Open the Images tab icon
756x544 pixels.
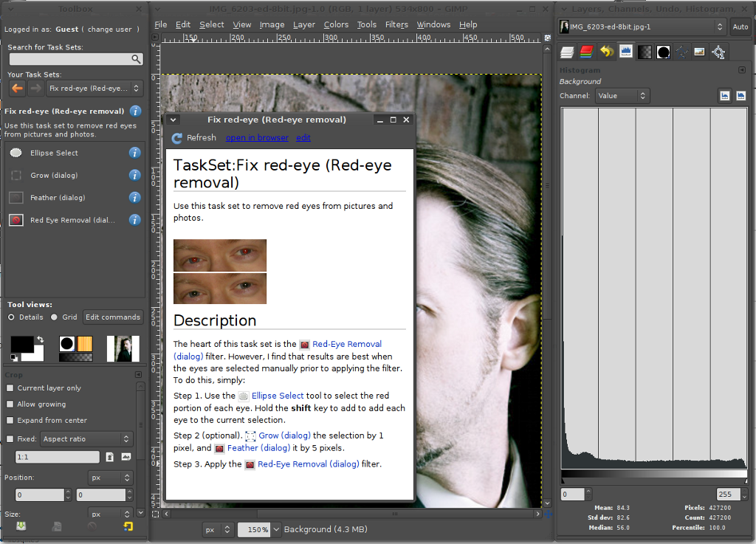point(700,52)
